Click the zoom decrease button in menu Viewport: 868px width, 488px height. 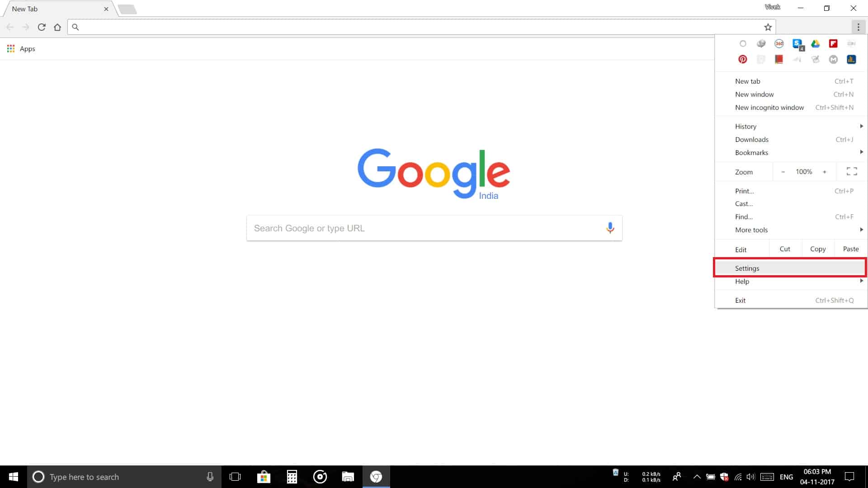point(783,172)
